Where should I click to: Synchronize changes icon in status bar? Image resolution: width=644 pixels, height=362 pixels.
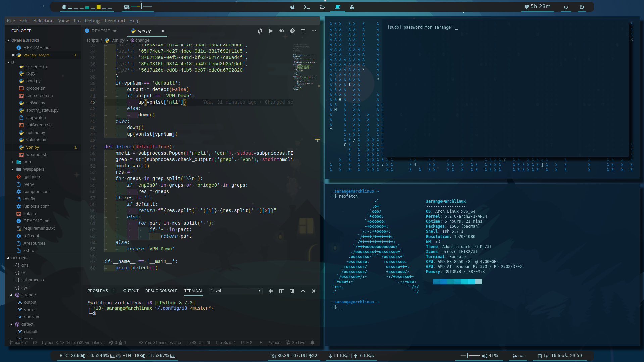click(x=35, y=343)
